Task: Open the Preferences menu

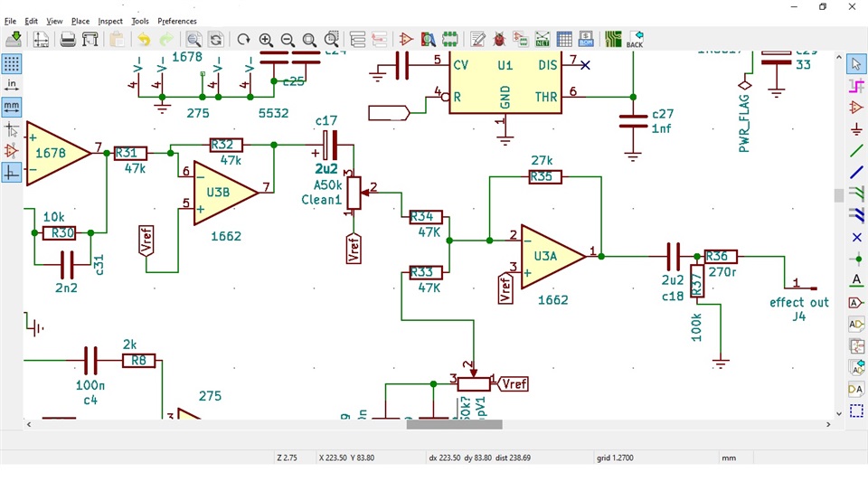Action: [x=177, y=21]
